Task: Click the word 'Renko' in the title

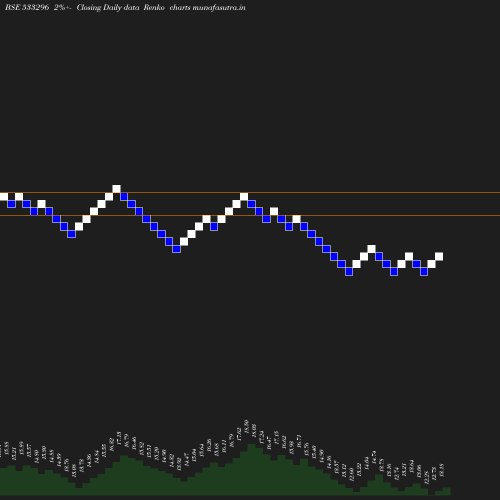Action: [154, 7]
